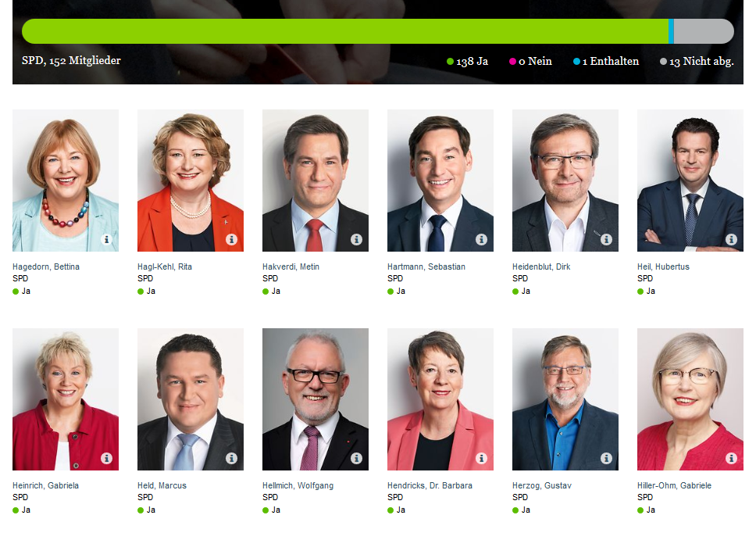The width and height of the screenshot is (756, 533).
Task: Show info for Metin Hakverdi's photo
Action: (356, 239)
